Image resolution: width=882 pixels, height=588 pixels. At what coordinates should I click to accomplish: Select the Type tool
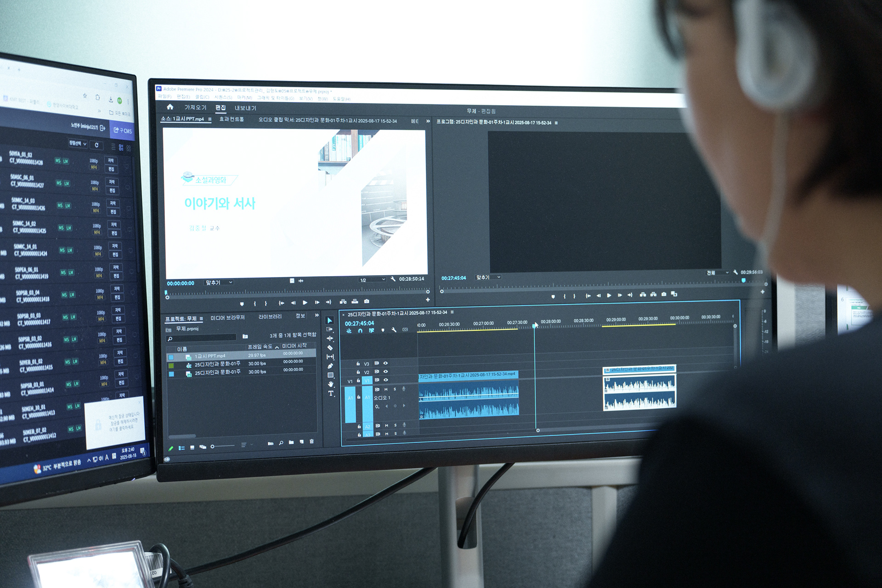[331, 394]
